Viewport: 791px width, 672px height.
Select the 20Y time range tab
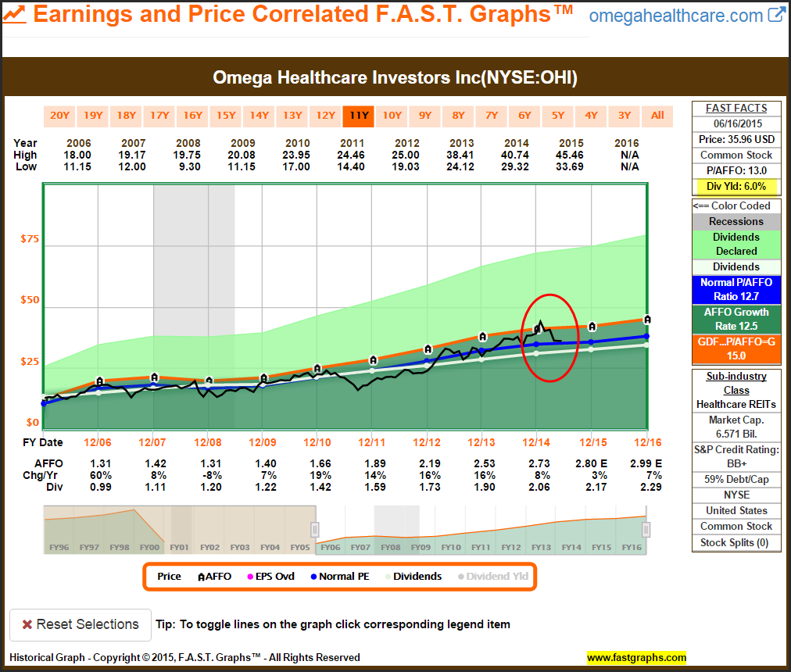[x=60, y=116]
